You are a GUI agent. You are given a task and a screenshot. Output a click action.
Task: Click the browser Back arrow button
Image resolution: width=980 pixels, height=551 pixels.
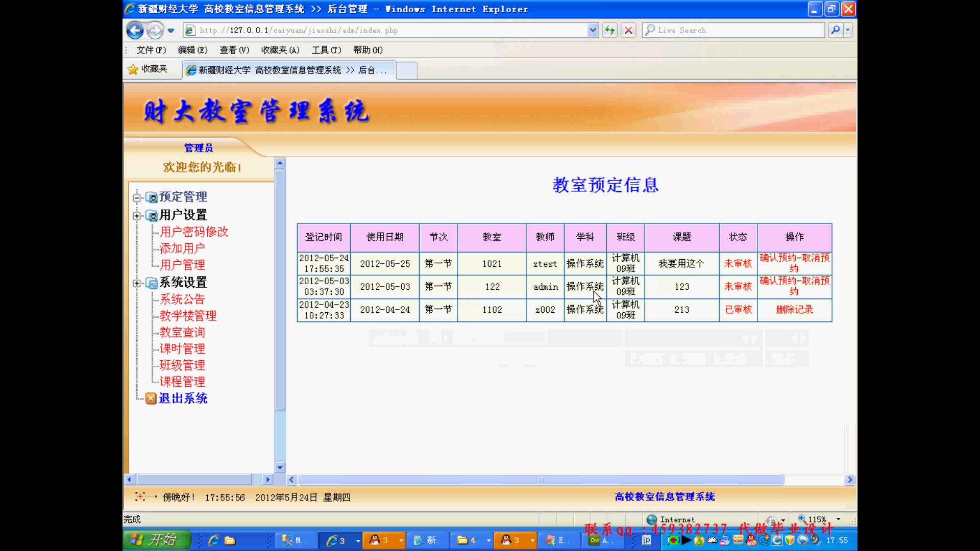tap(135, 30)
